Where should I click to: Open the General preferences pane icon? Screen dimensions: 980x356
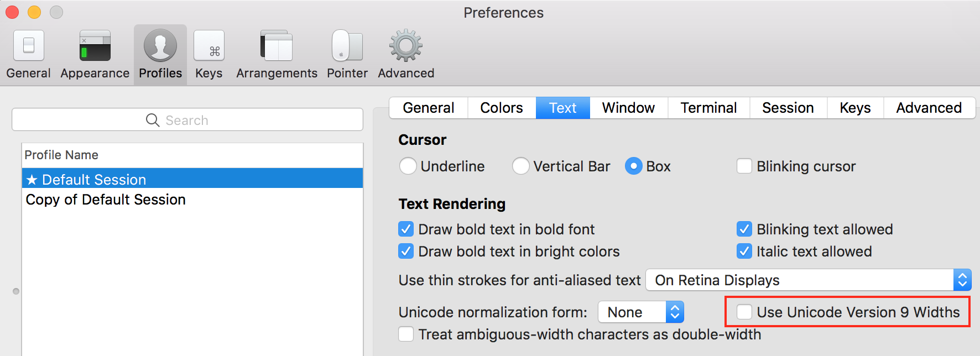(x=28, y=46)
